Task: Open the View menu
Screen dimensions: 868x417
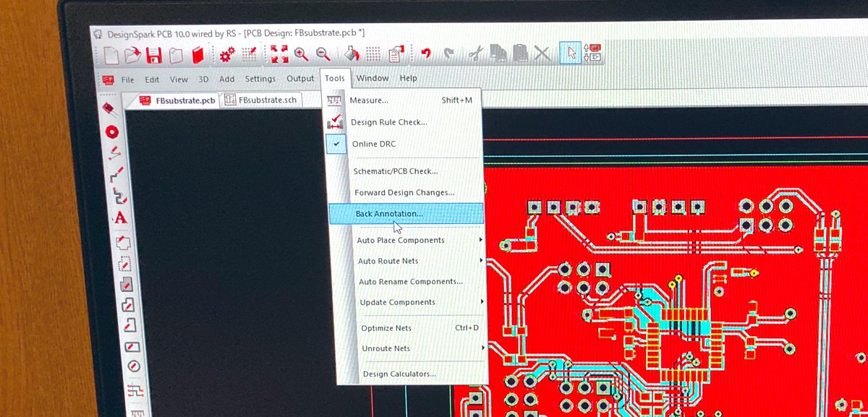Action: click(179, 79)
